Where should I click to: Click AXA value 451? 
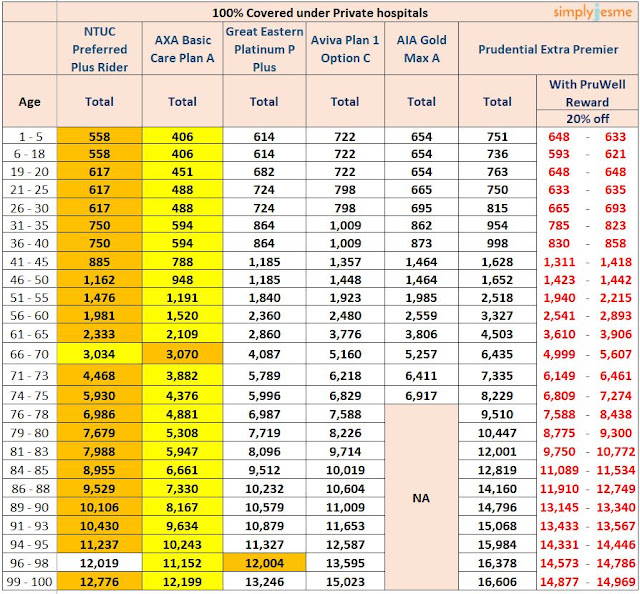(x=182, y=172)
